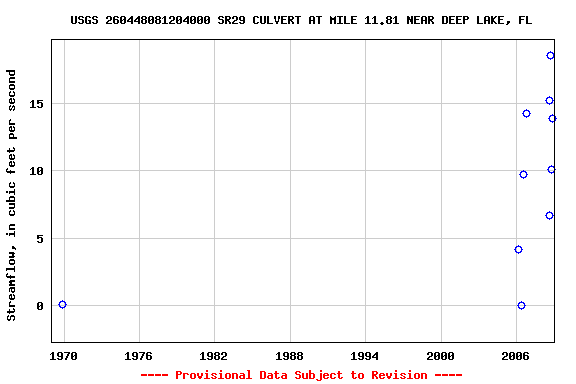Screen dimensions: 576x384
Task: Click the x-axis tick label 1970
Action: click(64, 356)
